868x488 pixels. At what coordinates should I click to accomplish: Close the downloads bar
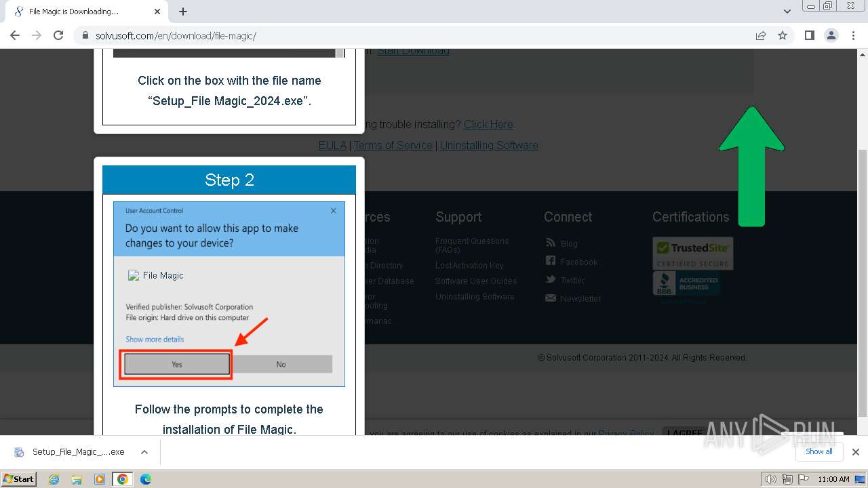click(855, 452)
